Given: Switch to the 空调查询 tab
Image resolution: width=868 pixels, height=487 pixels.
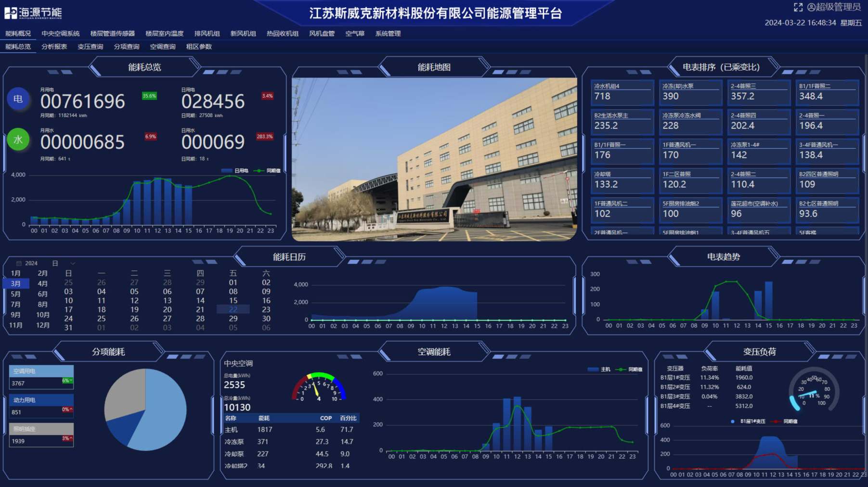Looking at the screenshot, I should 163,47.
